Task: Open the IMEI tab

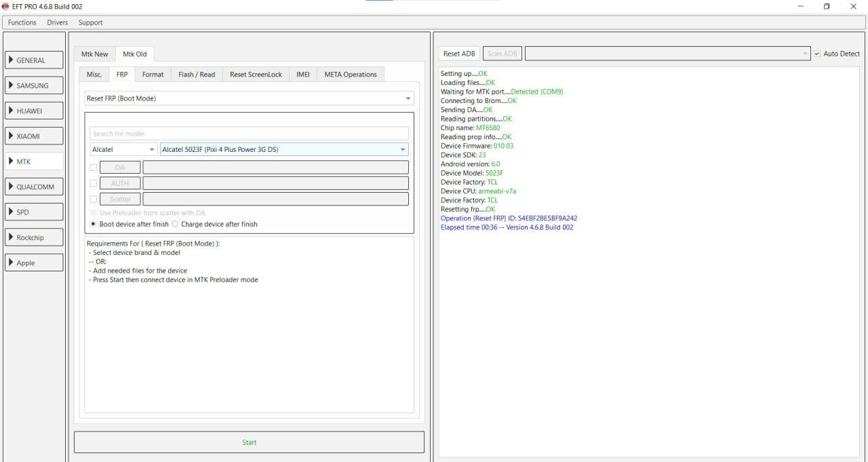Action: (x=302, y=75)
